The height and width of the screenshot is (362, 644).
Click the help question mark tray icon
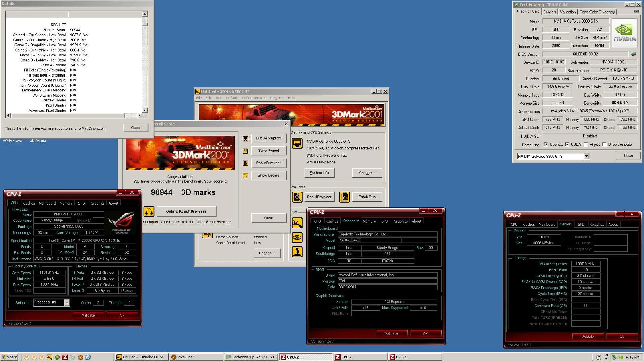tap(599, 357)
